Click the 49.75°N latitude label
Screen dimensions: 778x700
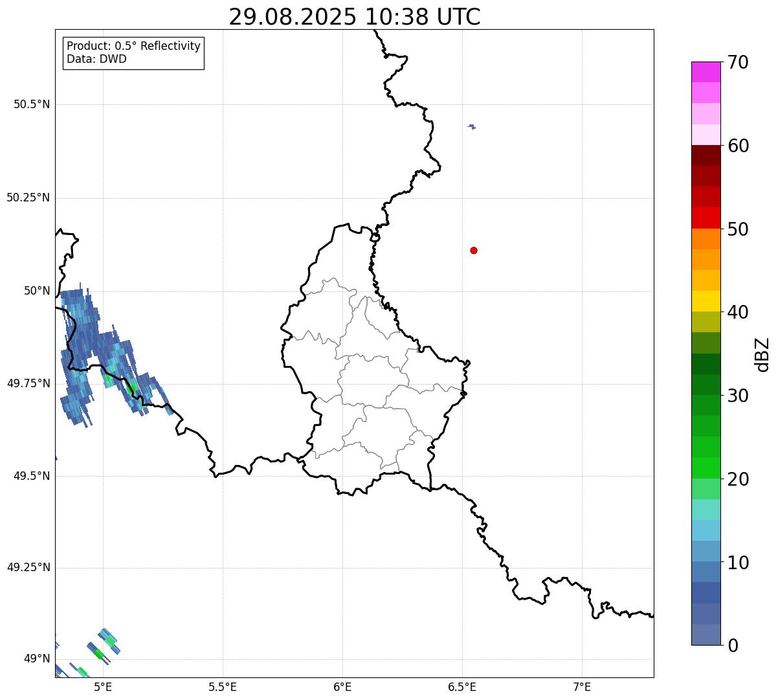click(x=28, y=383)
